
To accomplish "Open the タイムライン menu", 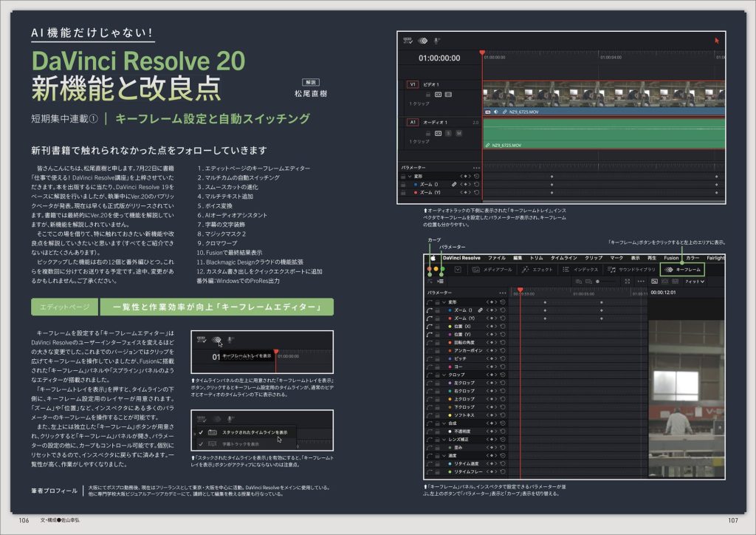I will [564, 258].
